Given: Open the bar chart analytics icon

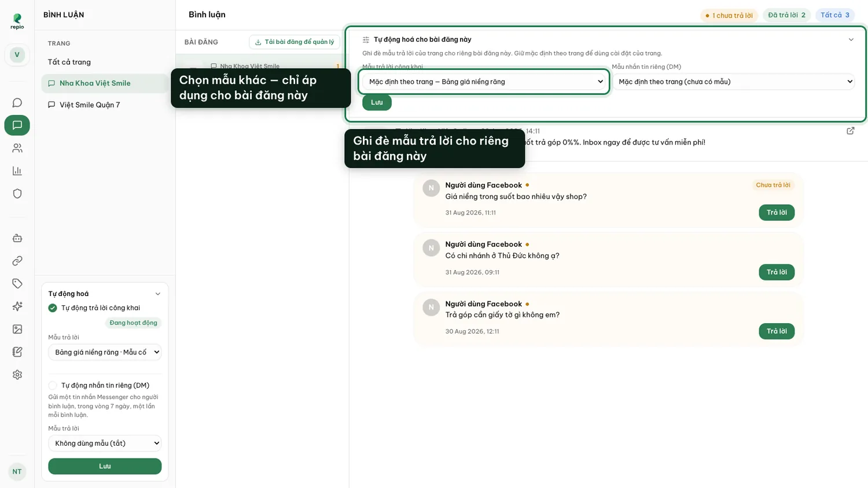Looking at the screenshot, I should [x=17, y=171].
